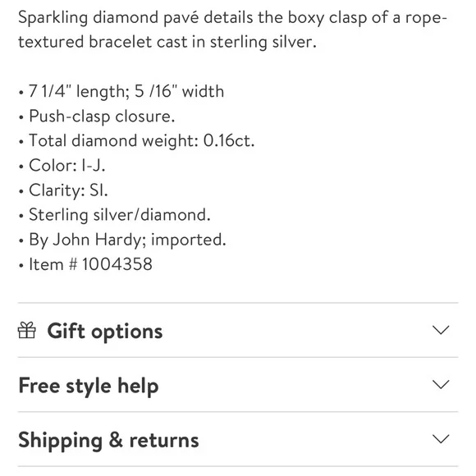Select the Sterling silver/diamond bullet
Image resolution: width=476 pixels, height=476 pixels.
[114, 215]
